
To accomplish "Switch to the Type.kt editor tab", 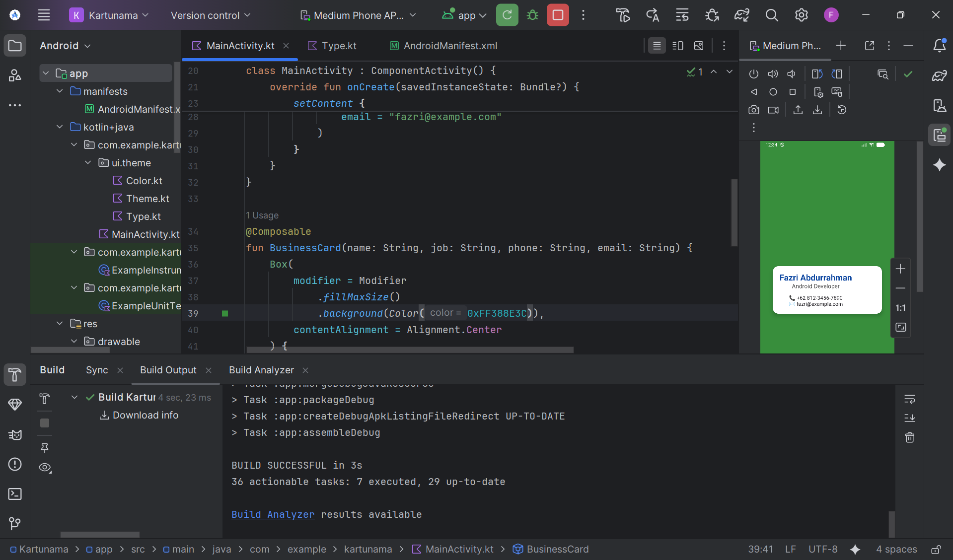I will click(x=339, y=46).
